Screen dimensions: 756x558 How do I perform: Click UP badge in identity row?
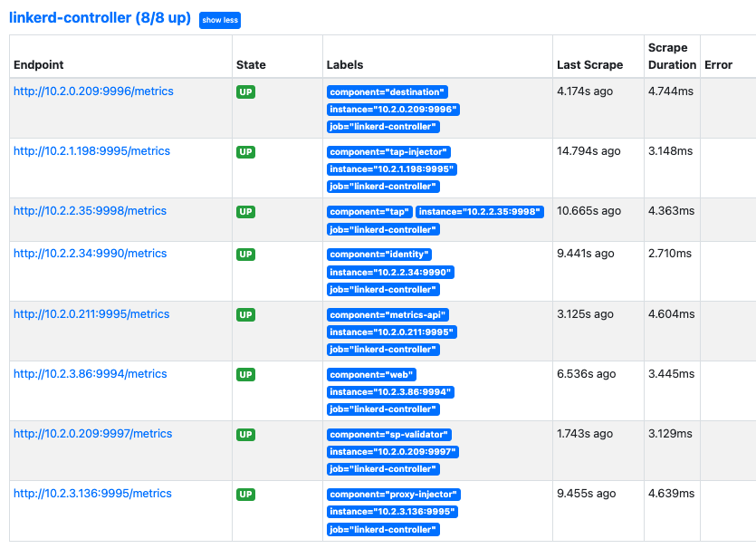(246, 255)
